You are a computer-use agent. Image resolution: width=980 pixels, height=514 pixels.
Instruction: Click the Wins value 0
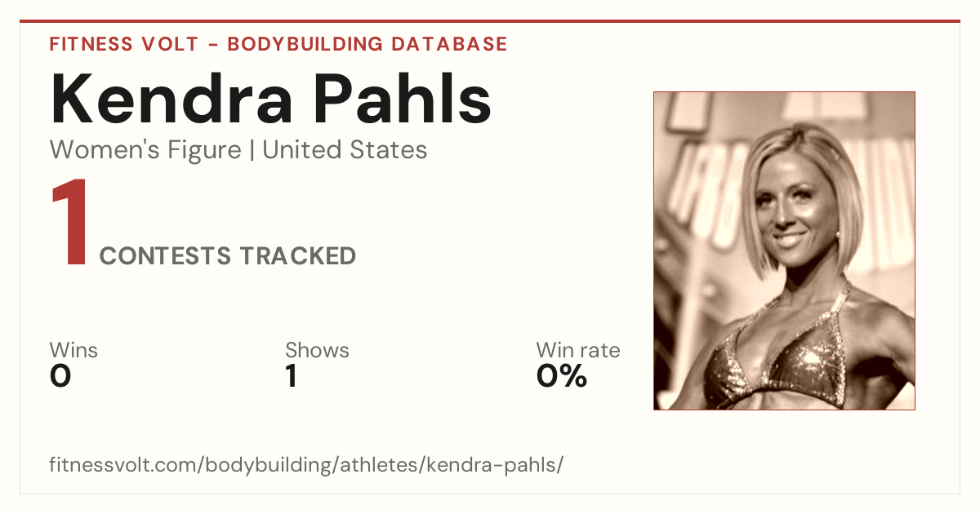60,376
